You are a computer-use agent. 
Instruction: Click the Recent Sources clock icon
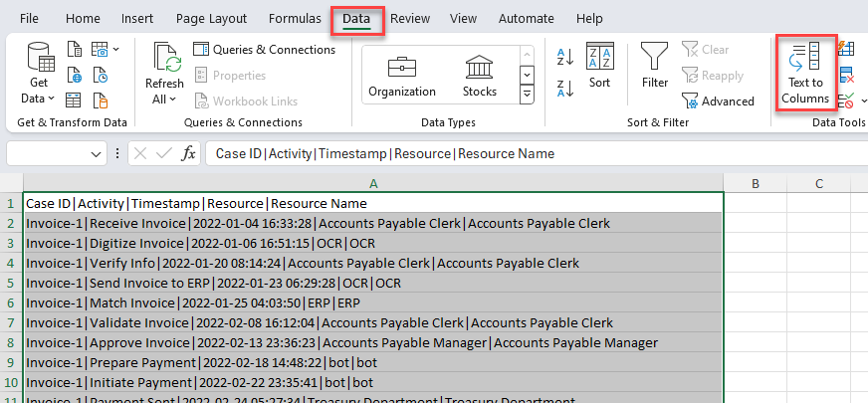[100, 75]
